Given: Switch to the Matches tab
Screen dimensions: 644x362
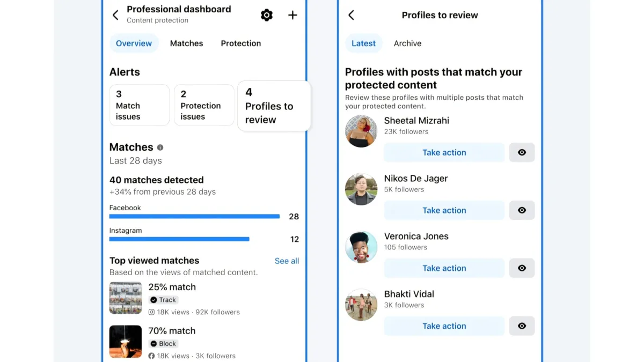Looking at the screenshot, I should [x=186, y=43].
